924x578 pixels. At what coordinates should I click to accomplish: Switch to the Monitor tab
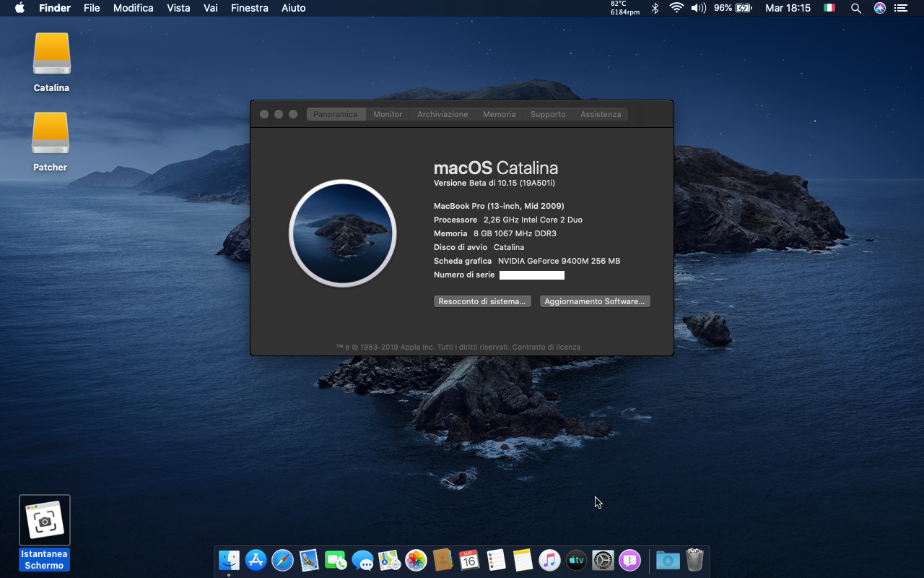[388, 114]
